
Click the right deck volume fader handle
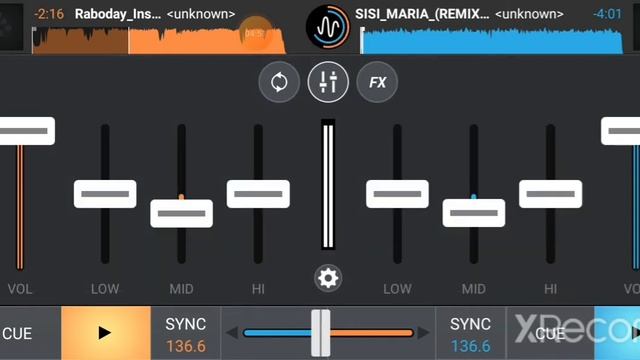[x=620, y=131]
